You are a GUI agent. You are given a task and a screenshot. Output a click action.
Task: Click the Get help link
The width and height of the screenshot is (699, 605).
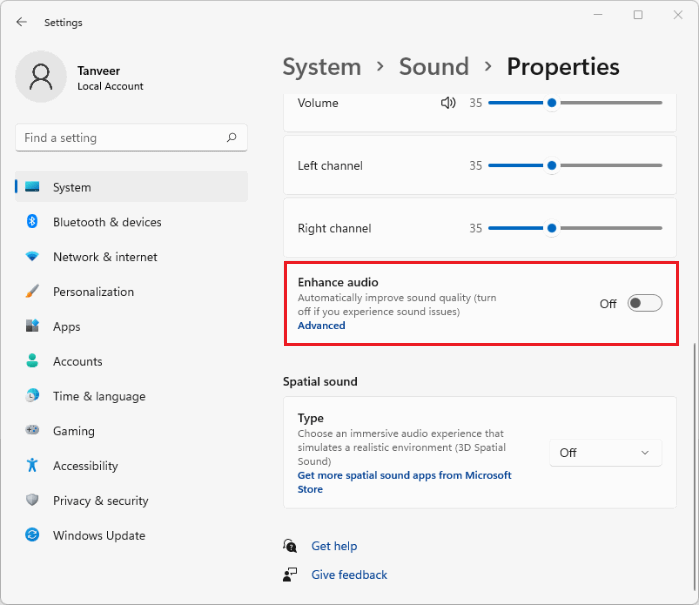(334, 546)
